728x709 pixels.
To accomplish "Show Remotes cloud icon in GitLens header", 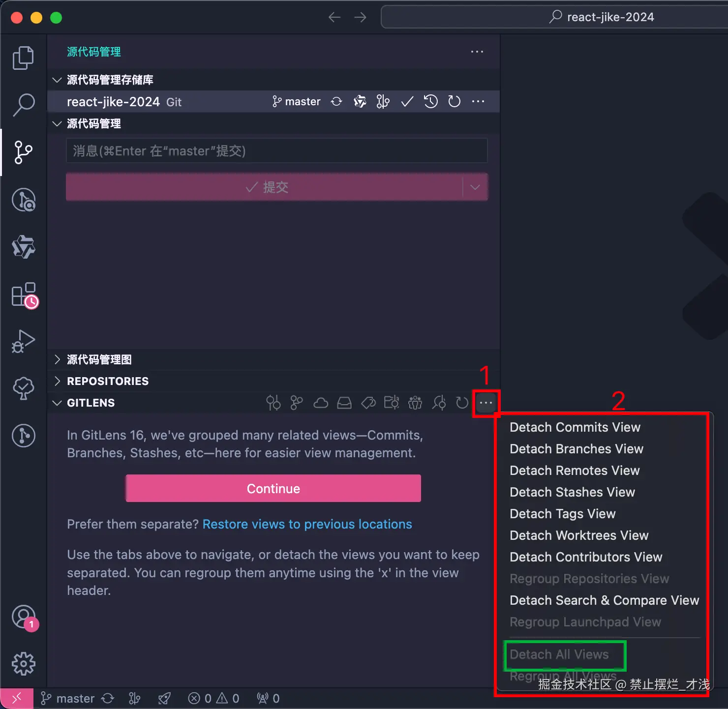I will tap(321, 403).
